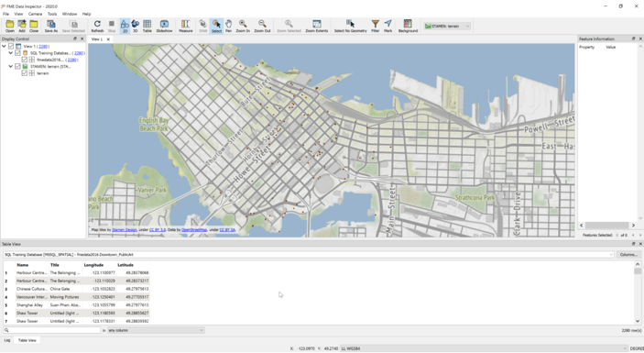Open the CC BY 3.0 license link

pyautogui.click(x=158, y=230)
